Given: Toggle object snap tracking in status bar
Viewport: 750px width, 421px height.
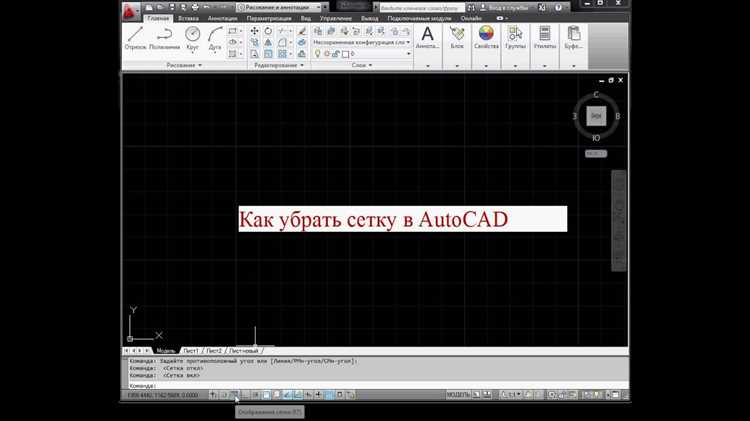Looking at the screenshot, I should tap(287, 395).
